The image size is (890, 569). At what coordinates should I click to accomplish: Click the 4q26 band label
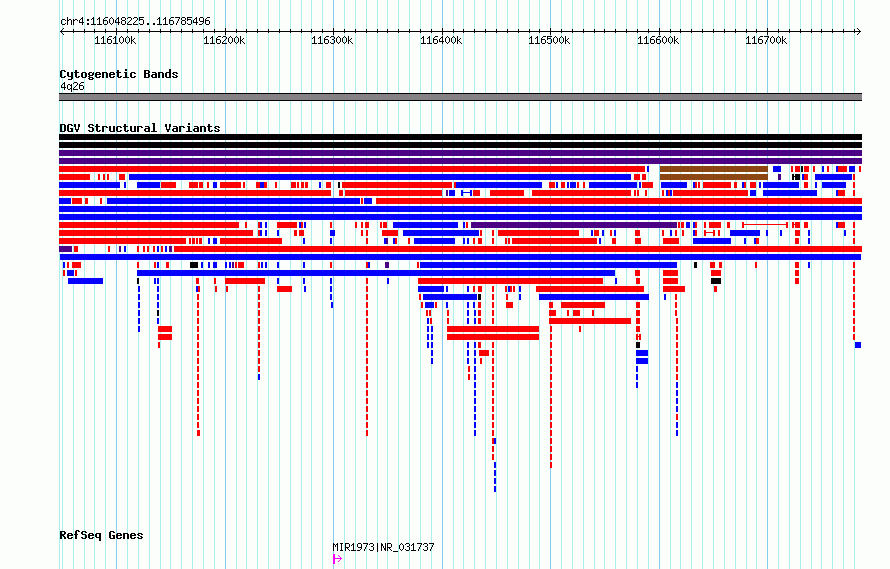coord(72,86)
